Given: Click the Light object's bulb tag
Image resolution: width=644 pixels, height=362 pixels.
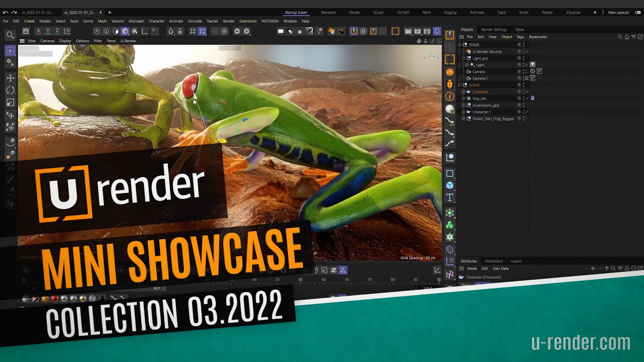Looking at the screenshot, I should [x=532, y=65].
